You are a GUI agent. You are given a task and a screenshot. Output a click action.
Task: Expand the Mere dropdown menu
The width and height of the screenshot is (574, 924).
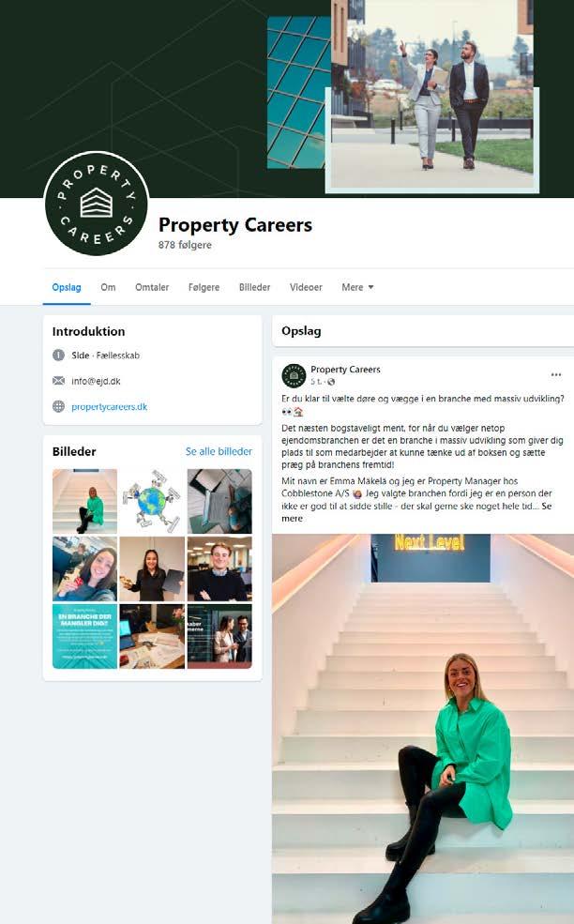point(357,287)
